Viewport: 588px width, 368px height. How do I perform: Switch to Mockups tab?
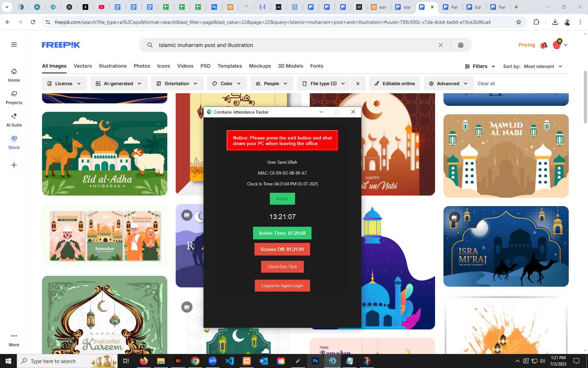260,66
